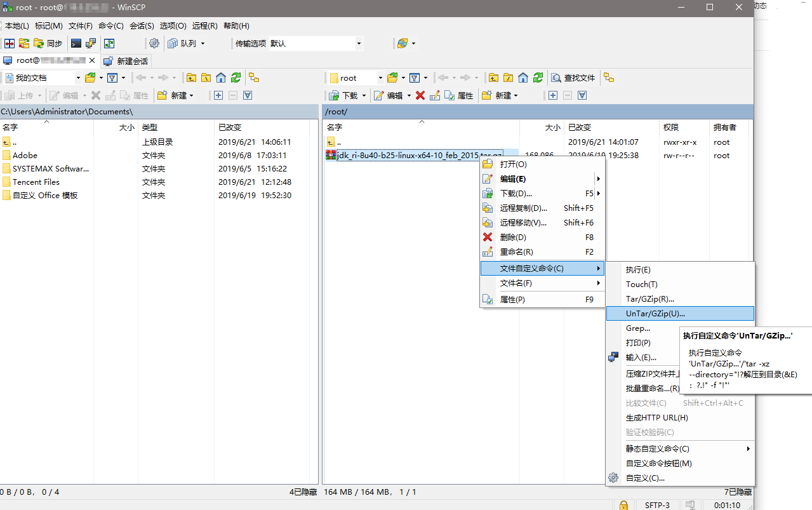Go to local panel root directory icon
Viewport: 812px width, 510px height.
[x=206, y=77]
